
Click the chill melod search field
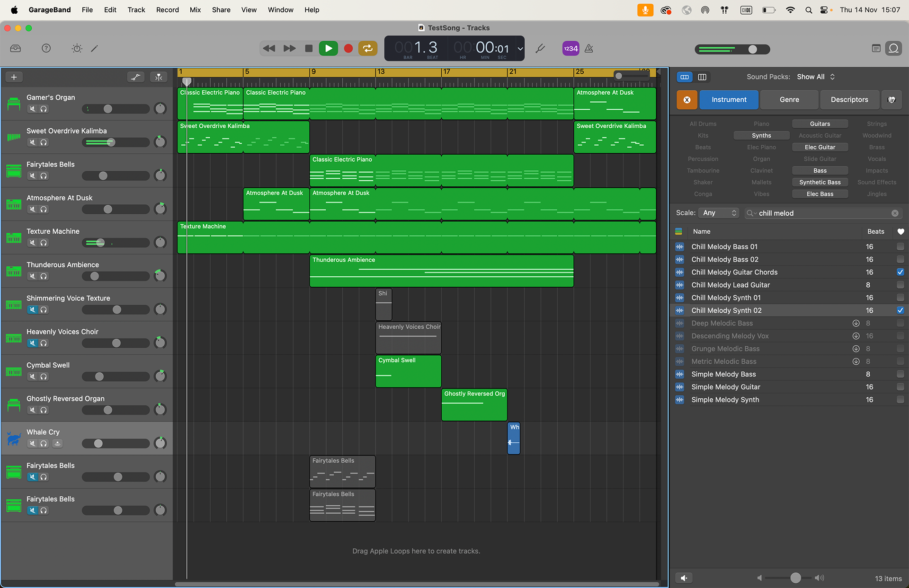(824, 213)
